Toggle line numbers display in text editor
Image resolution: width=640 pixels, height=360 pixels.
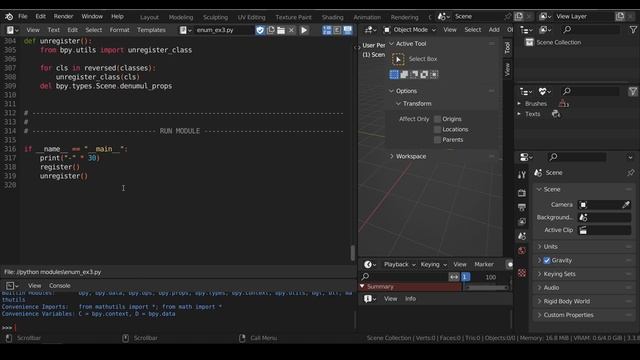[327, 30]
